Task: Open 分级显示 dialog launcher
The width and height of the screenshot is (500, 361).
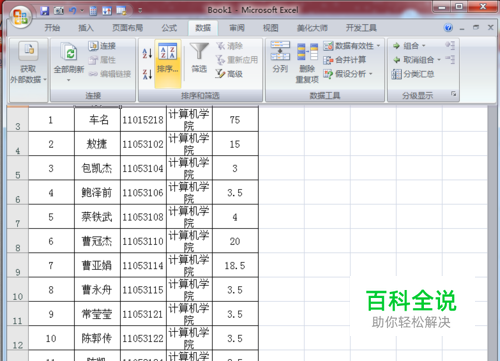Action: [454, 94]
